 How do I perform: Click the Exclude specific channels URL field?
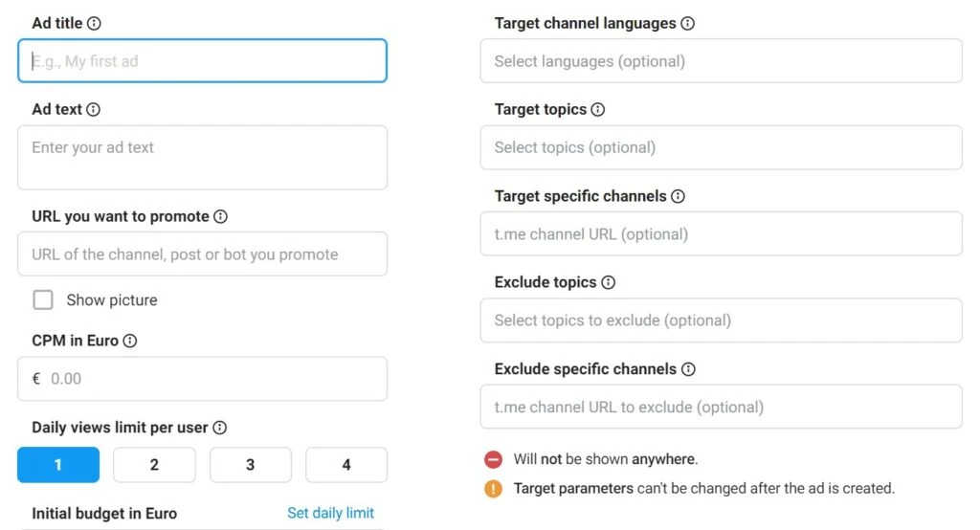(x=722, y=407)
